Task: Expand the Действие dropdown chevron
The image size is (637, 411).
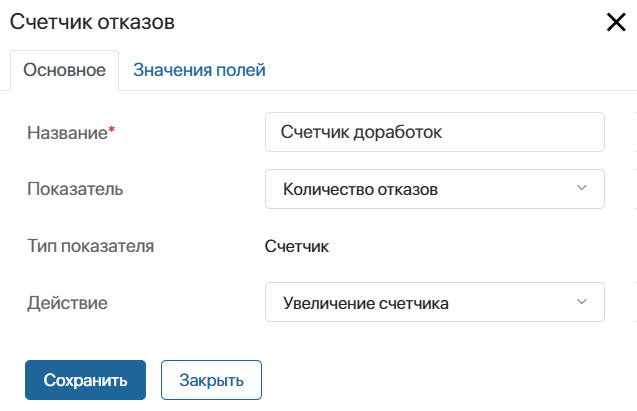Action: pos(582,302)
